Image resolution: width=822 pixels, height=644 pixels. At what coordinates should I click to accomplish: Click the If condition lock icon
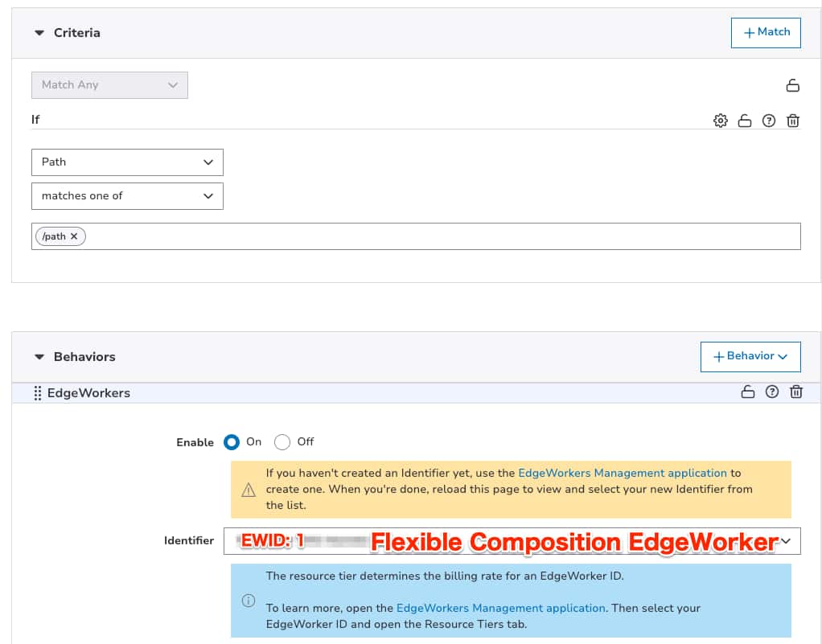coord(745,121)
